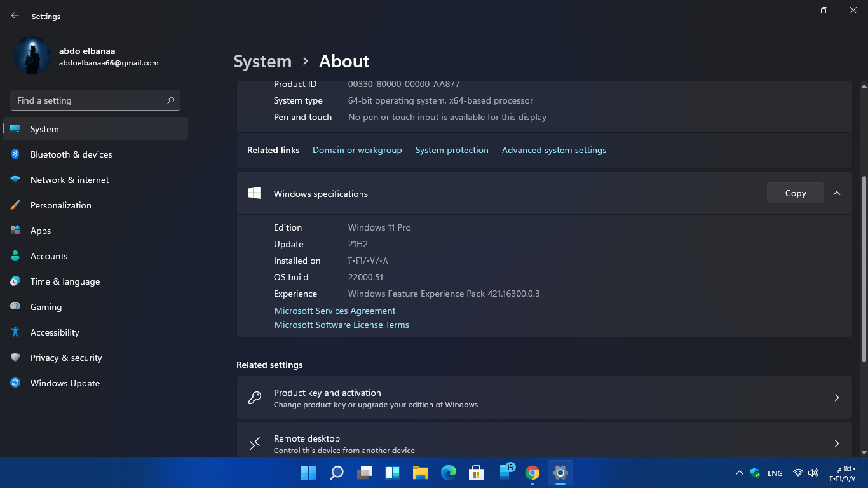
Task: Copy the Windows specifications
Action: click(x=796, y=193)
